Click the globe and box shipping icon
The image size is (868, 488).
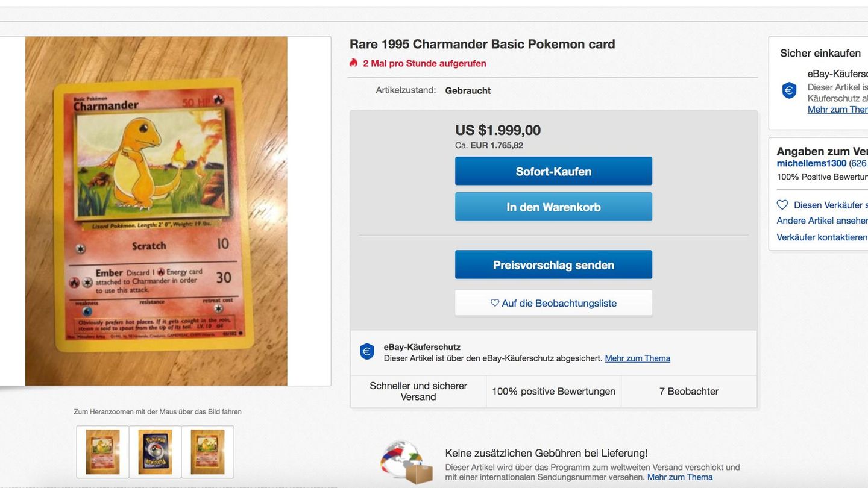pos(406,462)
